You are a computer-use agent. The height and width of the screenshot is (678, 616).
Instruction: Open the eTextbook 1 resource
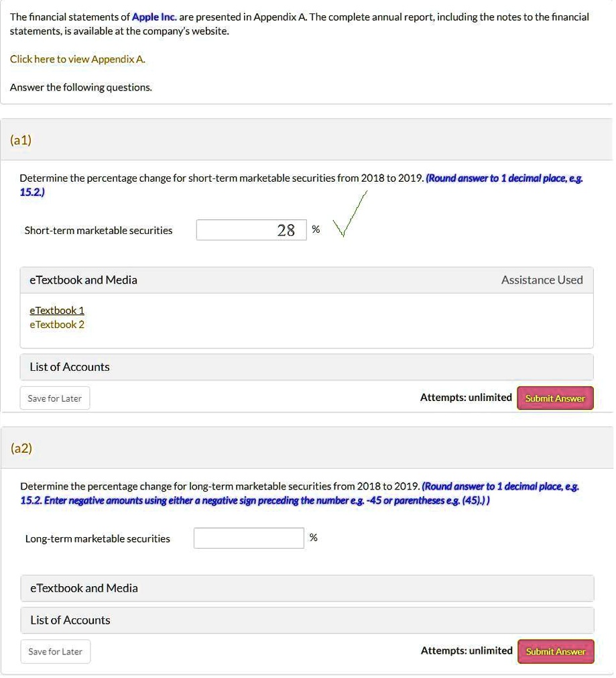[x=56, y=310]
